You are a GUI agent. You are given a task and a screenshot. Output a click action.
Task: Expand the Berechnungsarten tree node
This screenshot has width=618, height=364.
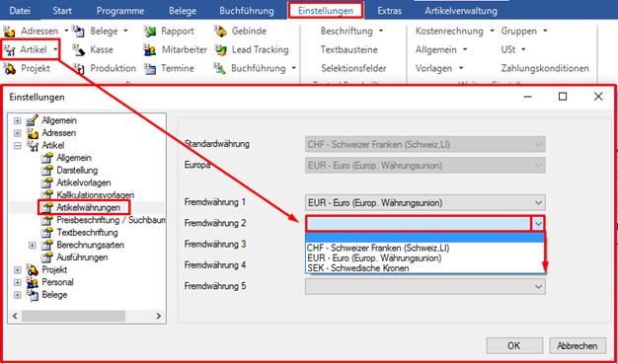point(33,245)
